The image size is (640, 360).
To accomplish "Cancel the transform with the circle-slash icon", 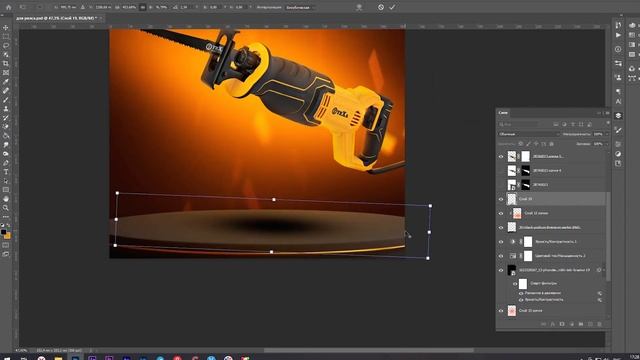I will (x=381, y=7).
